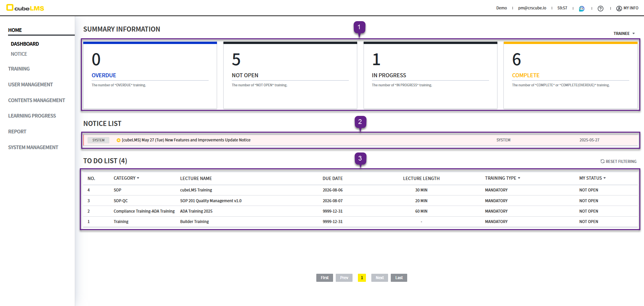644x306 pixels.
Task: Select NOTICE under Home
Action: [19, 54]
